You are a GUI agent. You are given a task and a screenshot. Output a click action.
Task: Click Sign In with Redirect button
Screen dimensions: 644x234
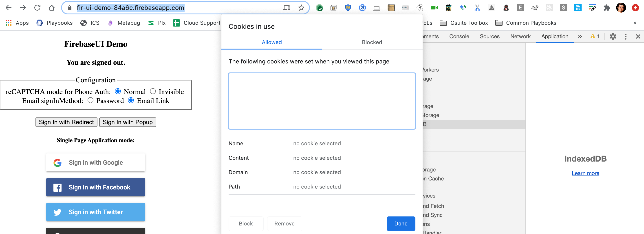click(x=66, y=122)
